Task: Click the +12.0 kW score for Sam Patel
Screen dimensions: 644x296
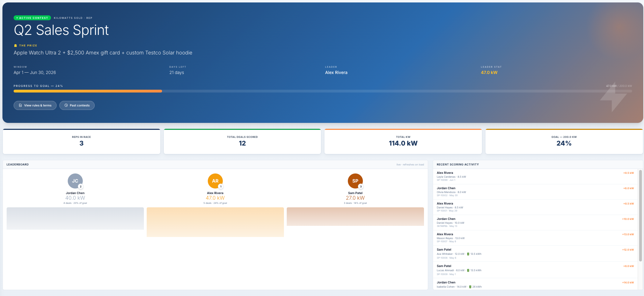Action: 628,250
